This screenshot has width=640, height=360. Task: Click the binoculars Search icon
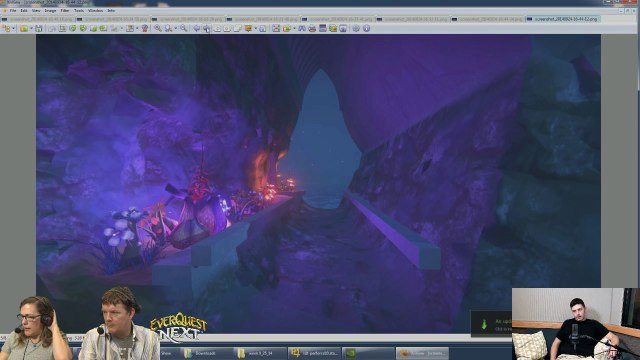point(302,28)
